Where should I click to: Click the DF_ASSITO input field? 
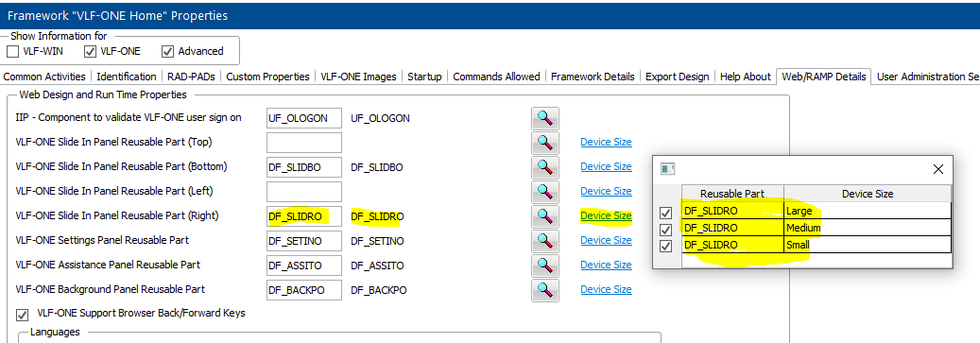[304, 266]
